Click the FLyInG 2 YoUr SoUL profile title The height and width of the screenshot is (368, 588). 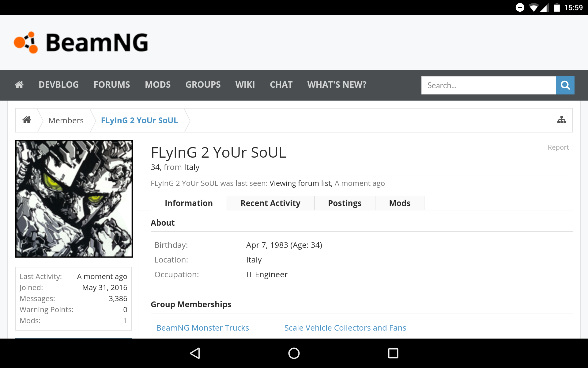click(218, 152)
